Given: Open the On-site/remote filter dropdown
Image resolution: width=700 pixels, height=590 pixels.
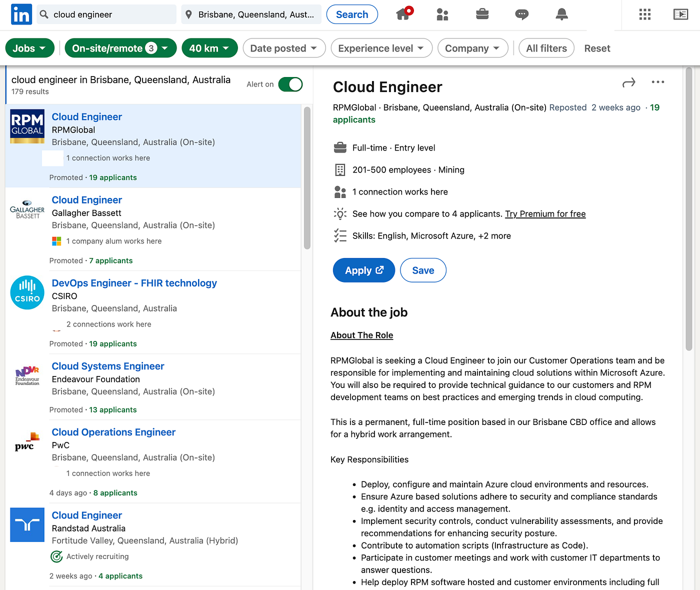Looking at the screenshot, I should click(x=120, y=48).
